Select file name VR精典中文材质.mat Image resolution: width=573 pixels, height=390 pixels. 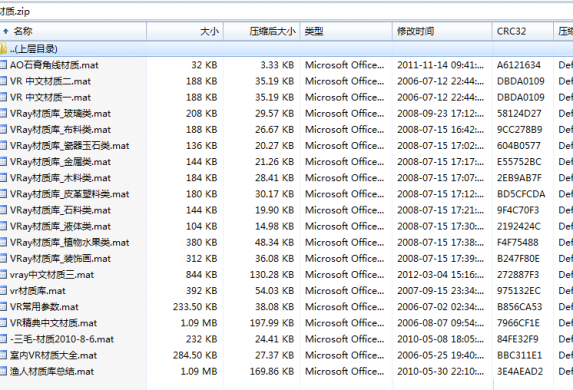(x=53, y=323)
